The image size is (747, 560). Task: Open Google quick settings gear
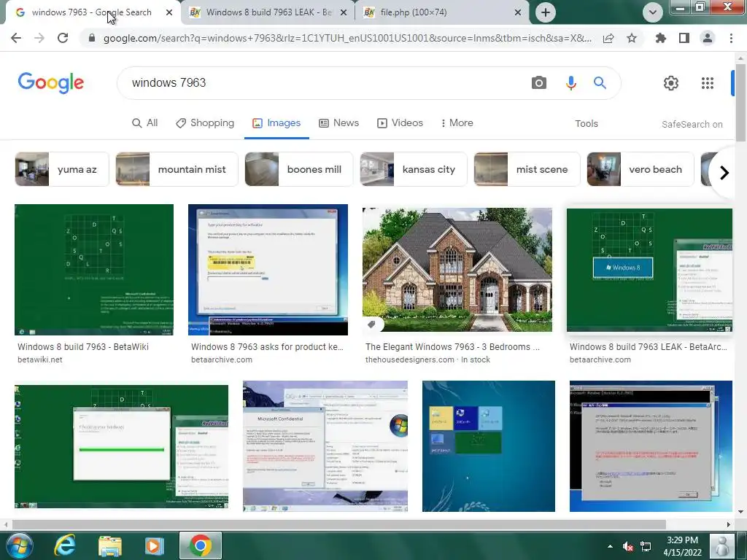pos(671,83)
